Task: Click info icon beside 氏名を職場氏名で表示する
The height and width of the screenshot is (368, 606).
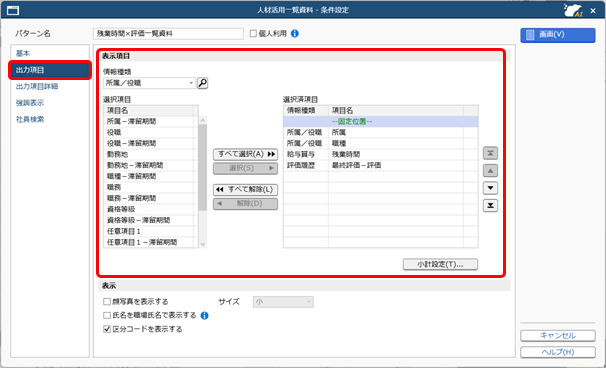Action: [x=204, y=315]
